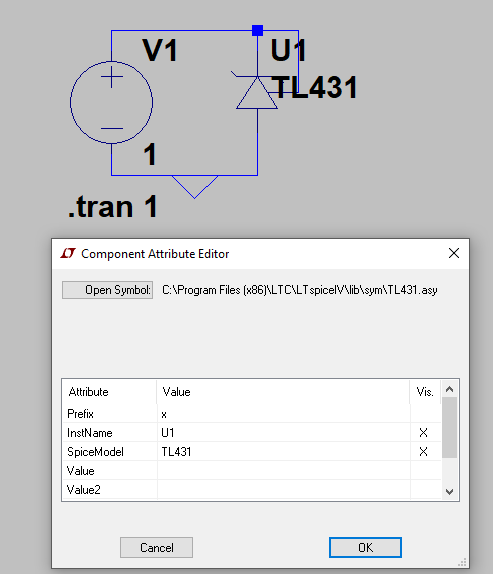Toggle visibility cell for Value row

pyautogui.click(x=425, y=470)
